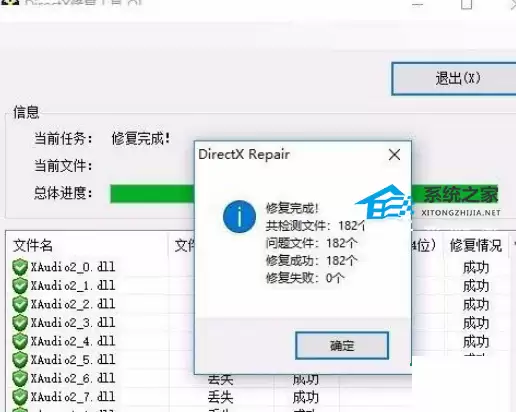Image resolution: width=516 pixels, height=412 pixels.
Task: Click 成功 under 修复情况 for XAudio2_3.dll
Action: 476,323
